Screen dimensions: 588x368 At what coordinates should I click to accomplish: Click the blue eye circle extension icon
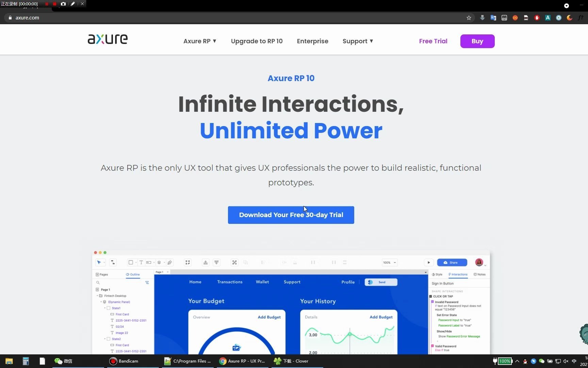(559, 18)
